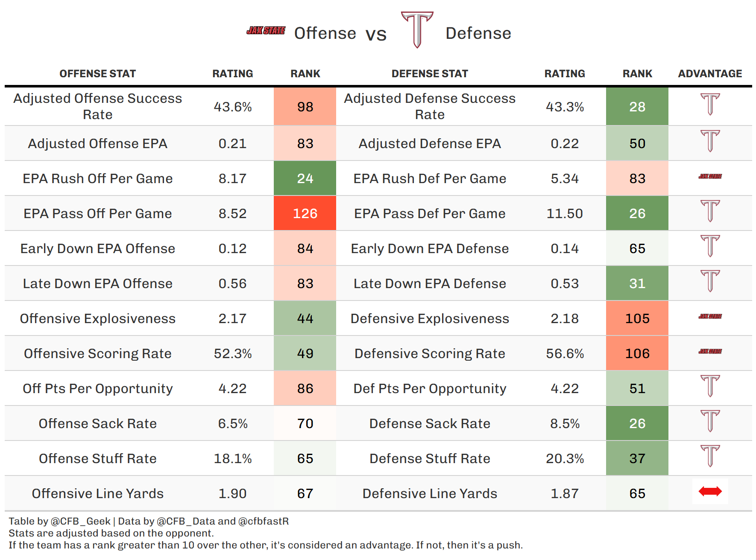Click the green 24 rush offense rank cell

click(x=305, y=178)
